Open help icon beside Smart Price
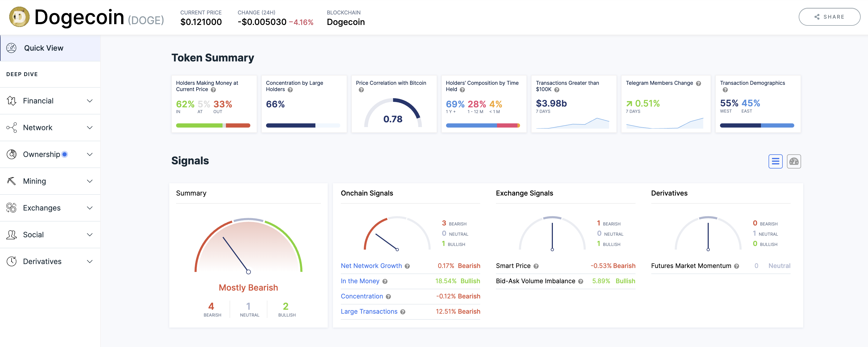The width and height of the screenshot is (868, 347). (536, 266)
